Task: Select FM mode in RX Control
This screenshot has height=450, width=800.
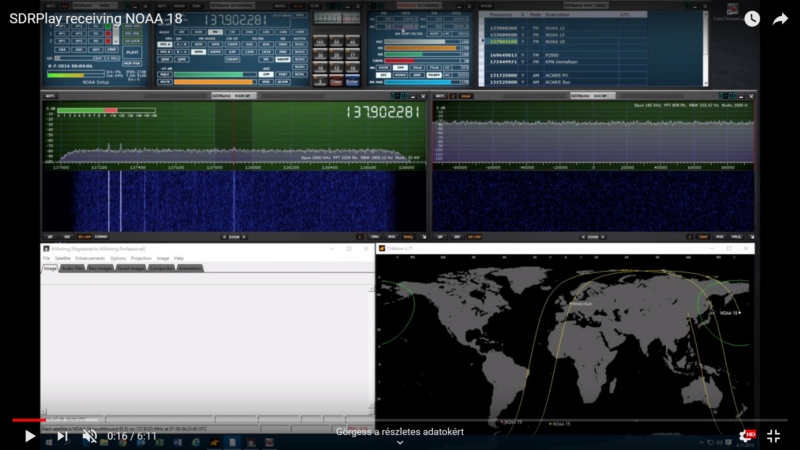Action: tap(215, 32)
